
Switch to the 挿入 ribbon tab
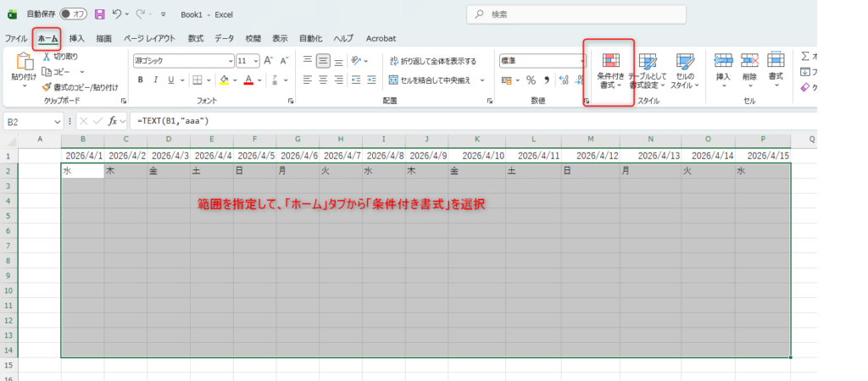point(77,38)
